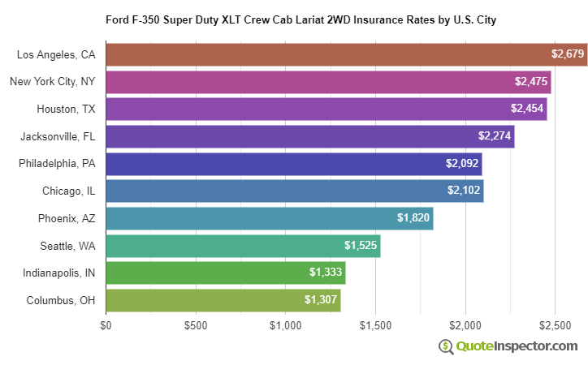Click the $1,820 Phoenix value label
588x365 pixels.
413,218
